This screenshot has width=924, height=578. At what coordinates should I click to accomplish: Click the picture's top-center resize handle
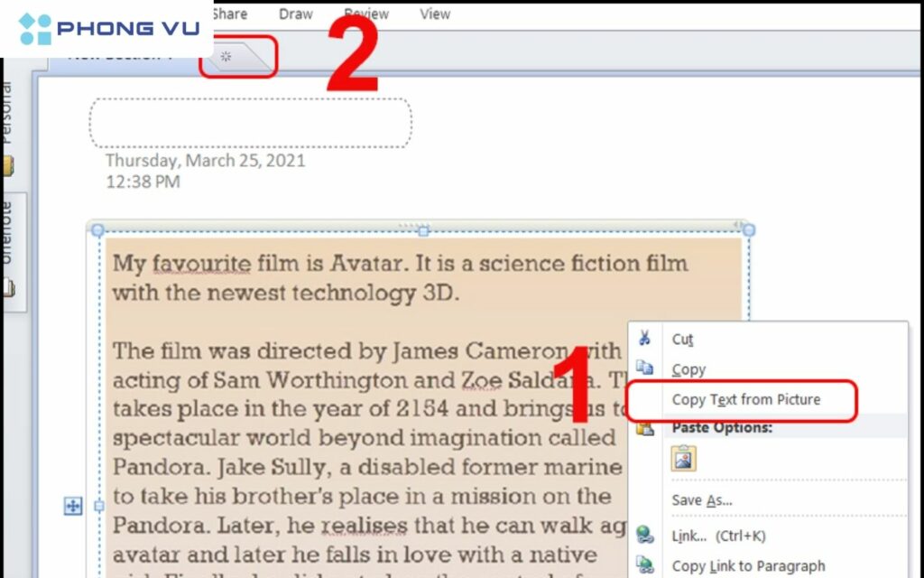point(422,231)
